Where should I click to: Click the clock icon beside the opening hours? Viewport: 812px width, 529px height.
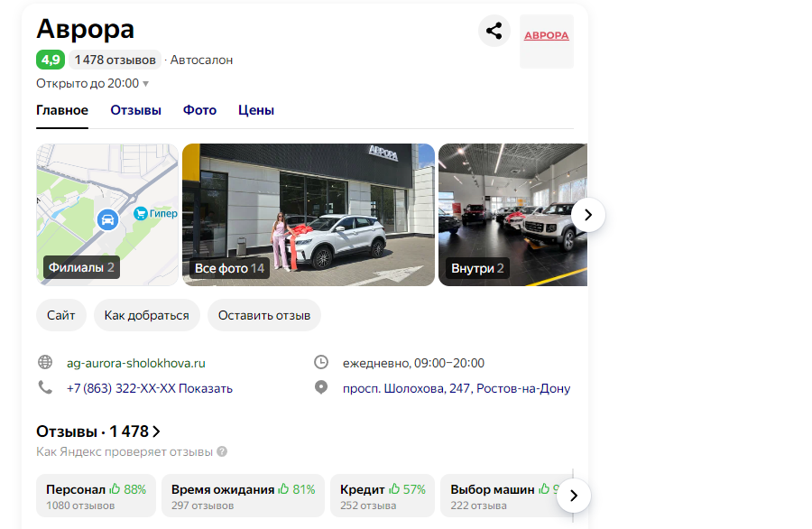click(321, 362)
